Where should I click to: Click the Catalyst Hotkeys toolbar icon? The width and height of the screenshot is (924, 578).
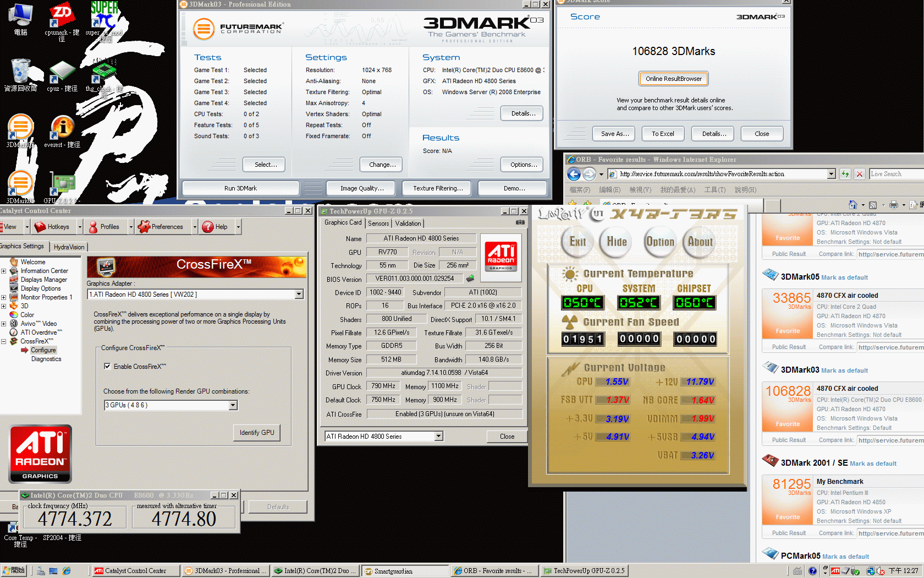pos(40,227)
